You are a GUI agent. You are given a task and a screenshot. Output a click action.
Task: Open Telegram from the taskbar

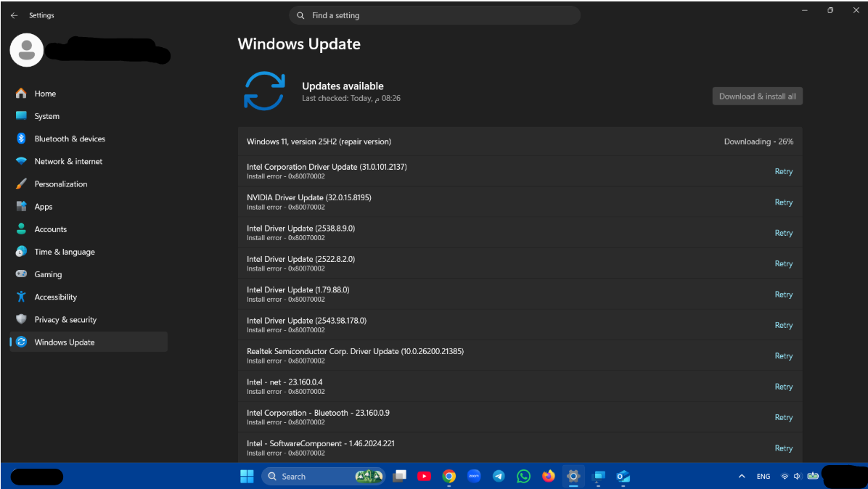pyautogui.click(x=499, y=476)
